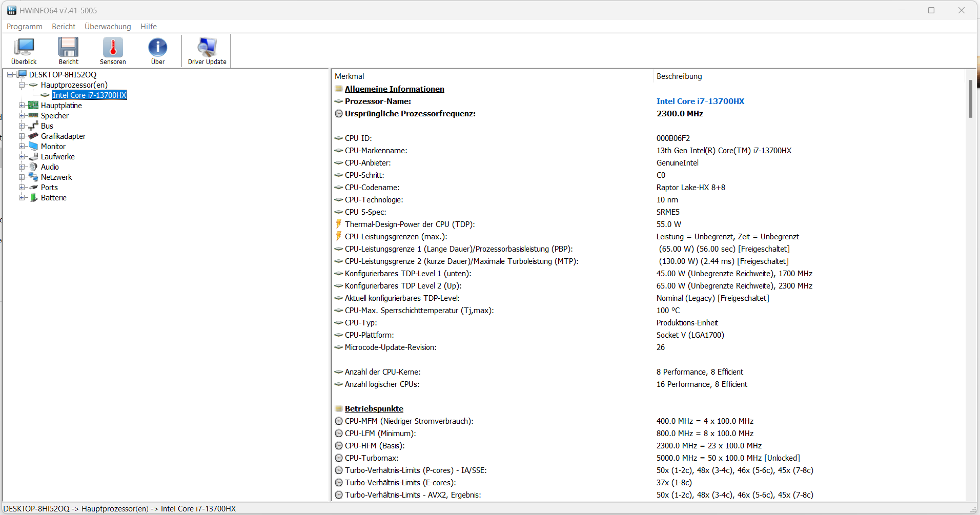980x515 pixels.
Task: Click the 000B06F2 CPU ID value
Action: (673, 138)
